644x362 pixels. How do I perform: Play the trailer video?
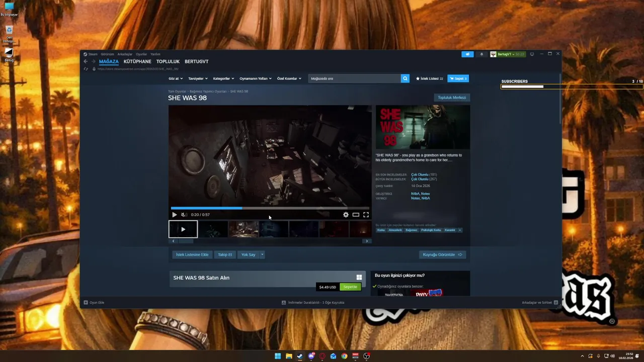(175, 215)
